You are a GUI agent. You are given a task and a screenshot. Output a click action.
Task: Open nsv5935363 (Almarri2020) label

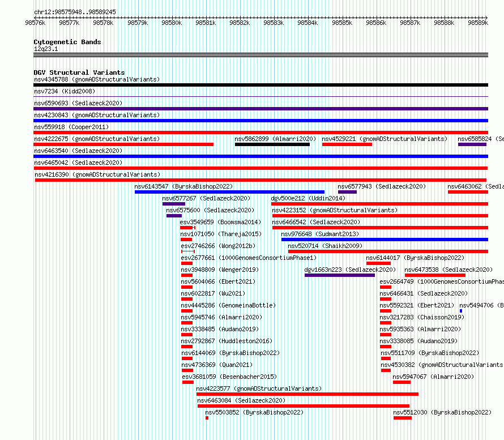click(x=420, y=329)
